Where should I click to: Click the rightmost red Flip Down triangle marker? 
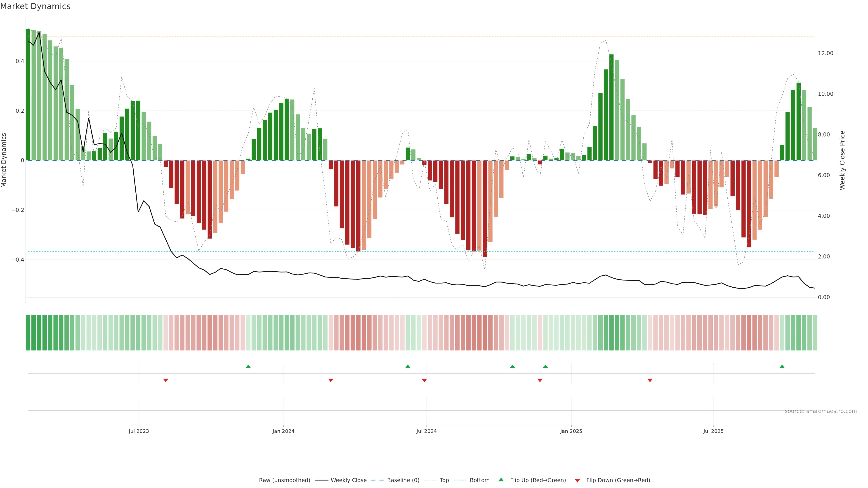click(650, 380)
